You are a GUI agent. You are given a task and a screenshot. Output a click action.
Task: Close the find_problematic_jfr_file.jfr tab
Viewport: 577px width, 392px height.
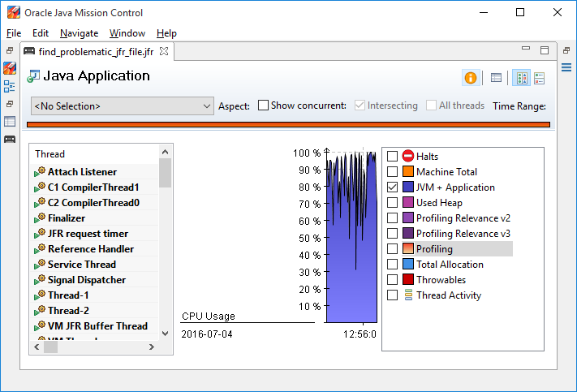tap(163, 51)
